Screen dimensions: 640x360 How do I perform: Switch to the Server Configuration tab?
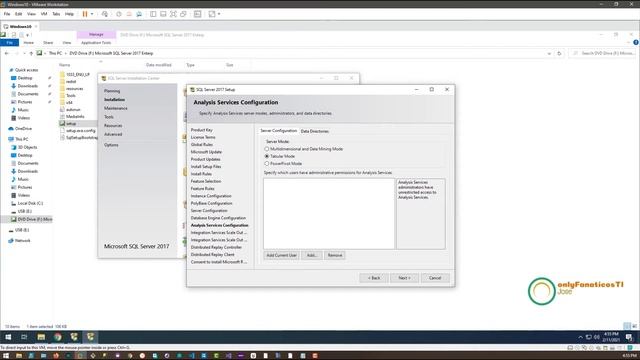(278, 131)
